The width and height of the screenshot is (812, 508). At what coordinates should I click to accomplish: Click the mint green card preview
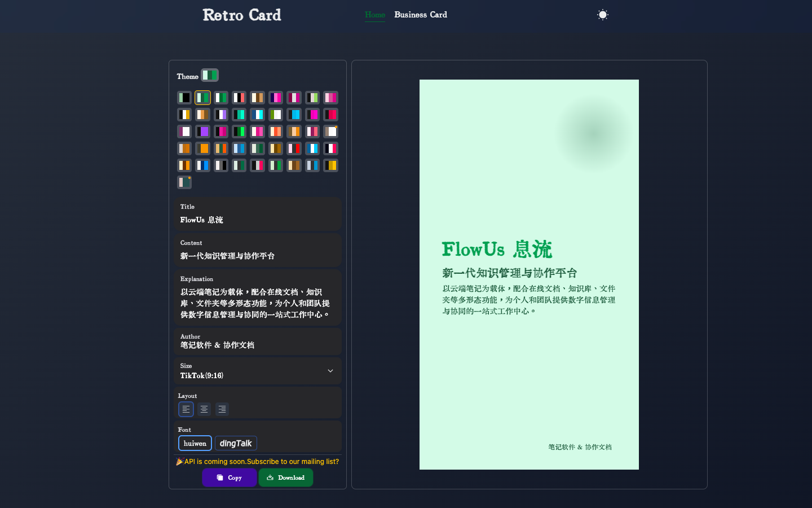pos(529,274)
